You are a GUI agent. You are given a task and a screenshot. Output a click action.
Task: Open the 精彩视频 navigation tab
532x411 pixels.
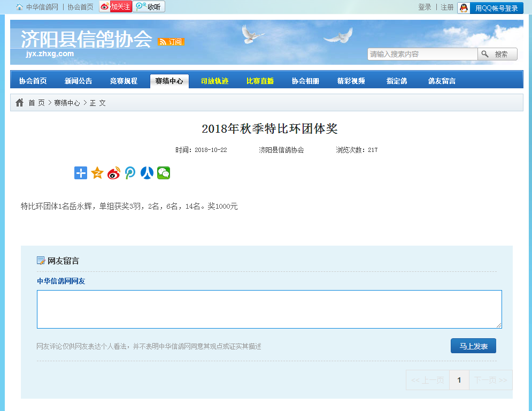(351, 81)
